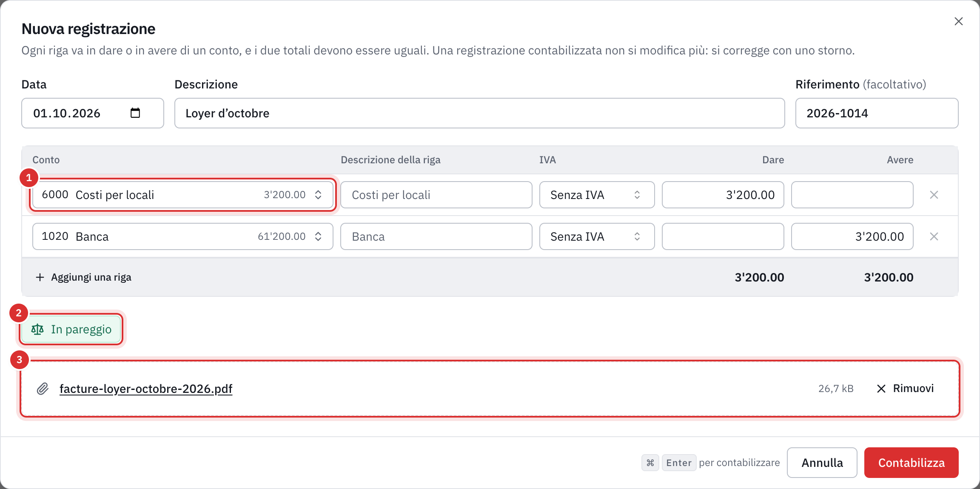Open account dropdown 1020 Banca
This screenshot has width=980, height=489.
(x=183, y=236)
